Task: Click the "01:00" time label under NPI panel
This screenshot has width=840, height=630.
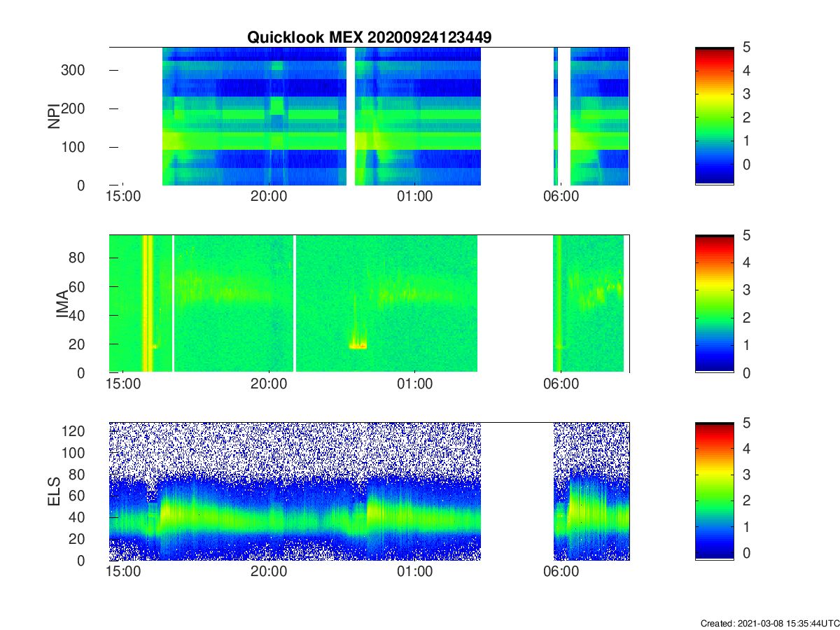Action: [415, 197]
